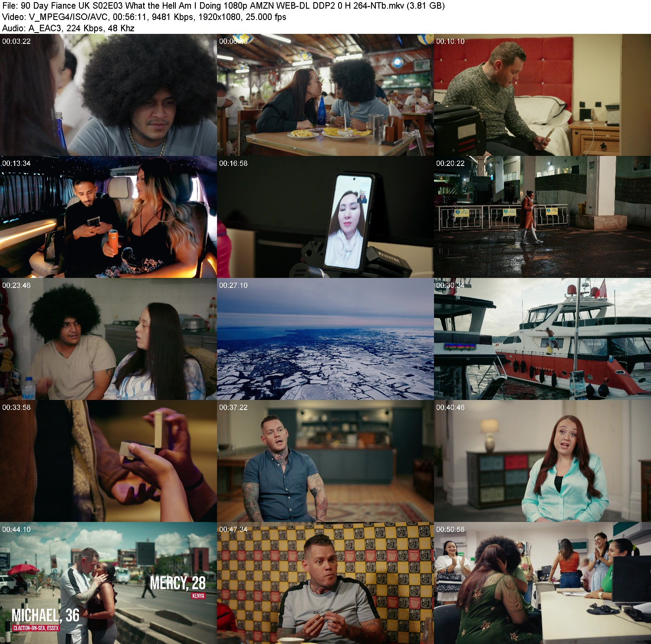Select the interview thumbnail at 00:37:22
Image resolution: width=651 pixels, height=644 pixels.
click(325, 461)
